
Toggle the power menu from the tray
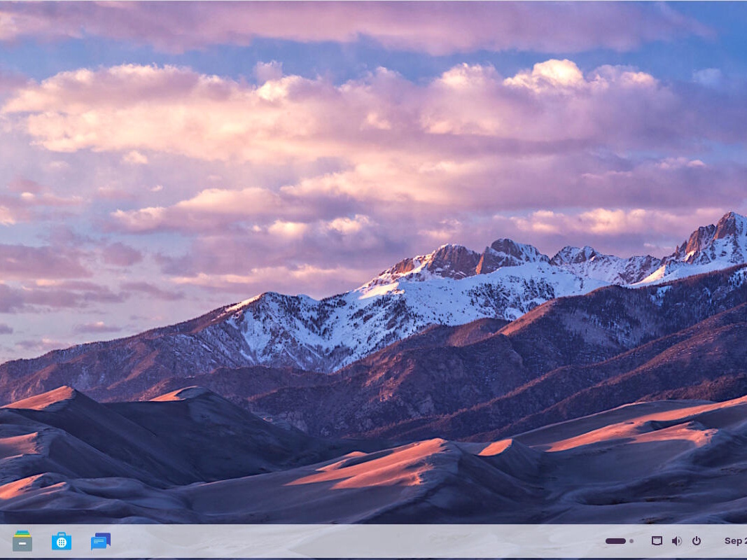pos(697,540)
